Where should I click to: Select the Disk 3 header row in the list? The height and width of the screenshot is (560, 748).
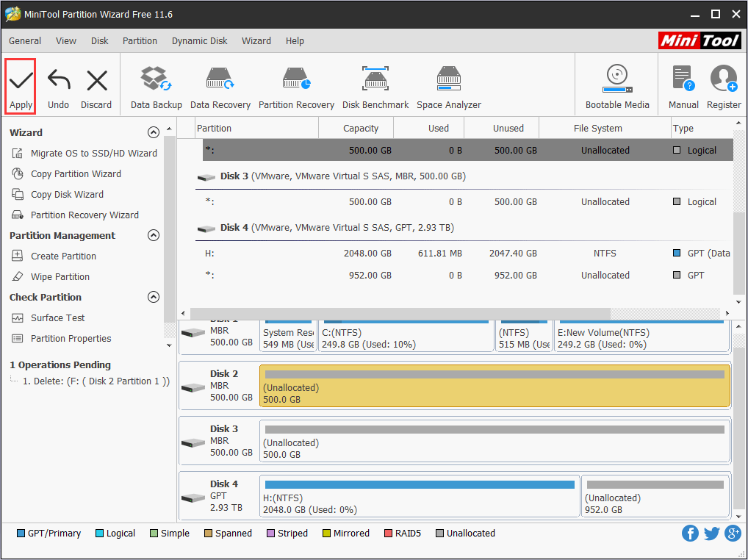tap(464, 176)
